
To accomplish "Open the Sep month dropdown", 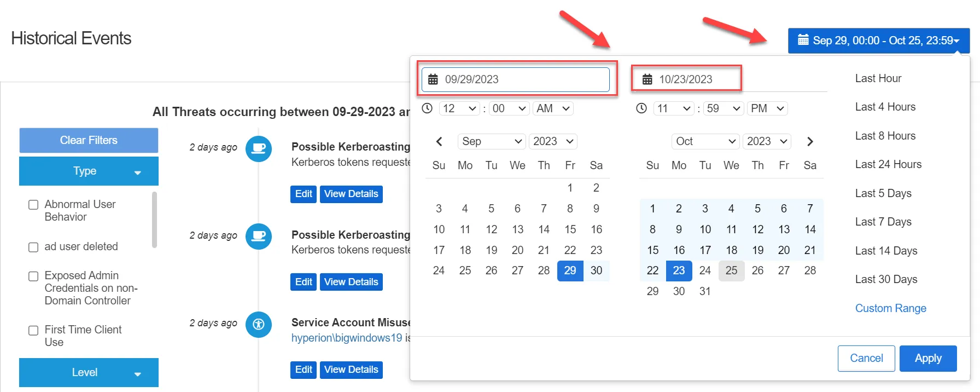I will (x=492, y=141).
